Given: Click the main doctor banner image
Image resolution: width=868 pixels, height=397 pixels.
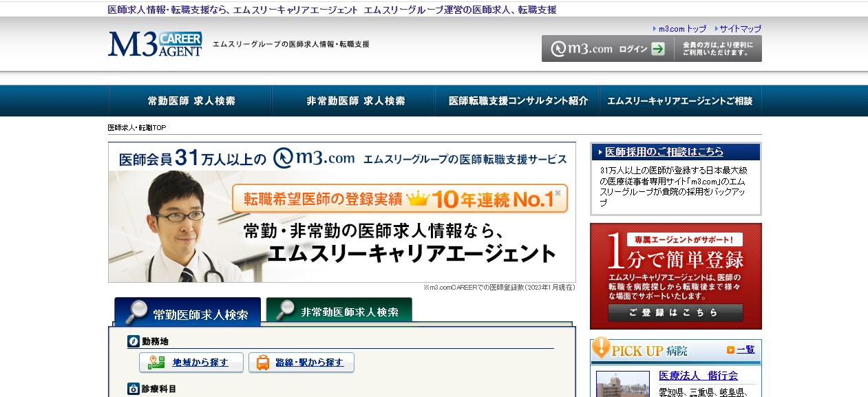Looking at the screenshot, I should pos(342,213).
